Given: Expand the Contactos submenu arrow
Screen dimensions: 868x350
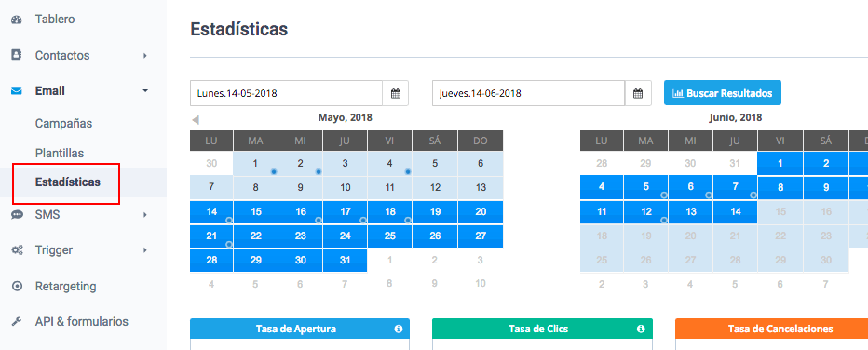Looking at the screenshot, I should coord(145,55).
